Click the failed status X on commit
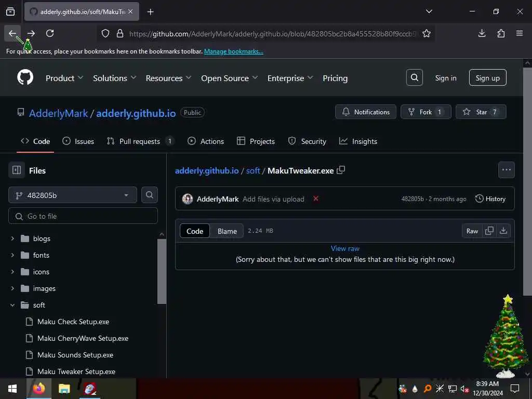 (x=316, y=198)
